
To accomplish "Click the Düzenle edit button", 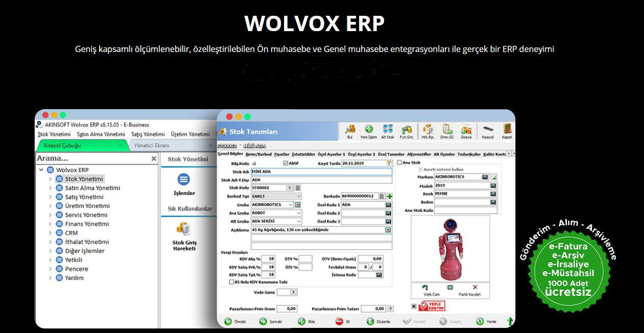I will tap(378, 322).
